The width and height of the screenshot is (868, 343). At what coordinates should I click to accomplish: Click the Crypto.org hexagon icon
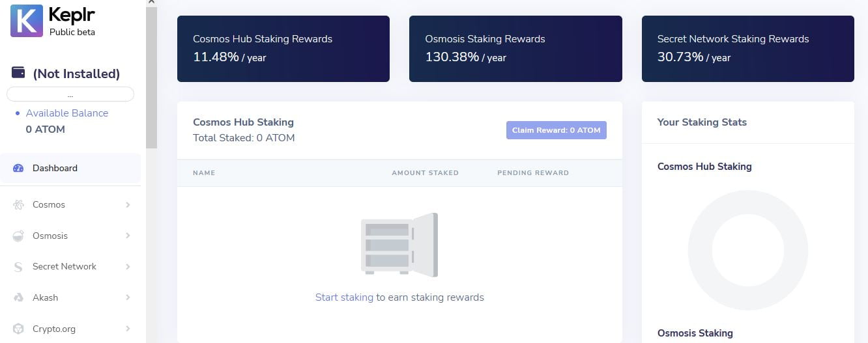click(19, 329)
